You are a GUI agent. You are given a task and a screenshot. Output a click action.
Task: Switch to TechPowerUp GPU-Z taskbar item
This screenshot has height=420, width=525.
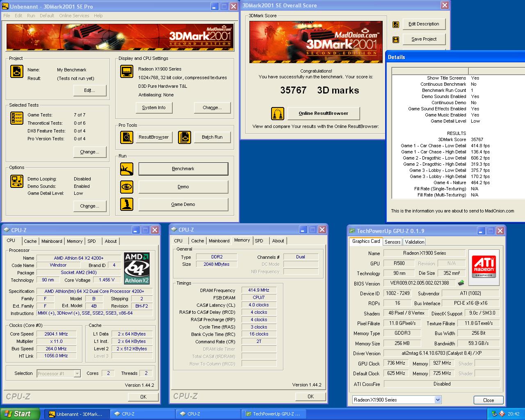tap(274, 414)
